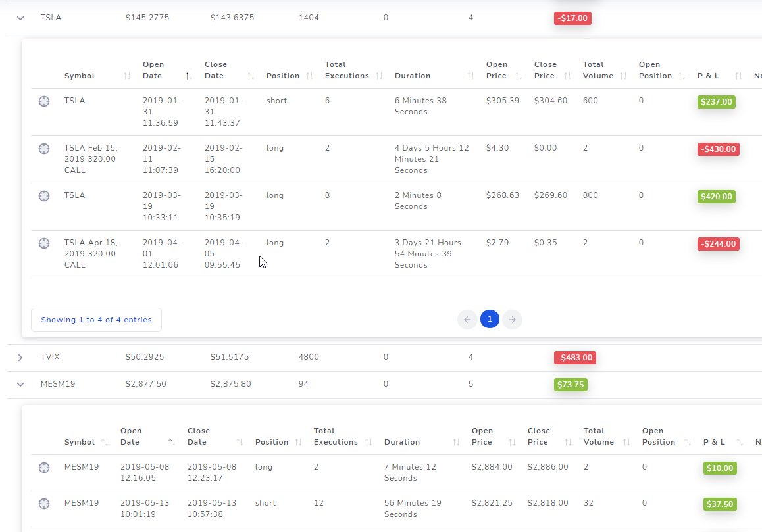Open target icon for MESM19 2019-05-08 trade
The width and height of the screenshot is (762, 532).
[44, 468]
